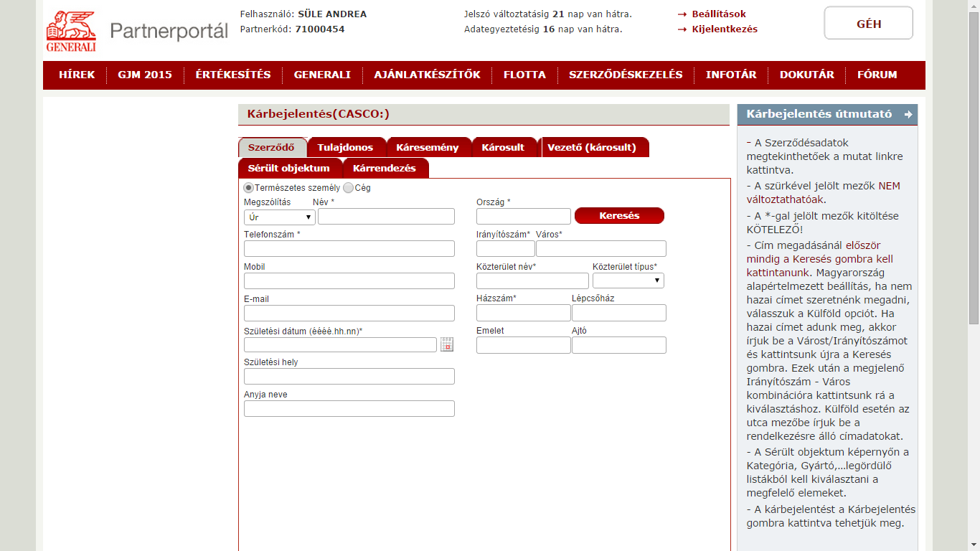Focus the Születési hely input field

coord(349,376)
